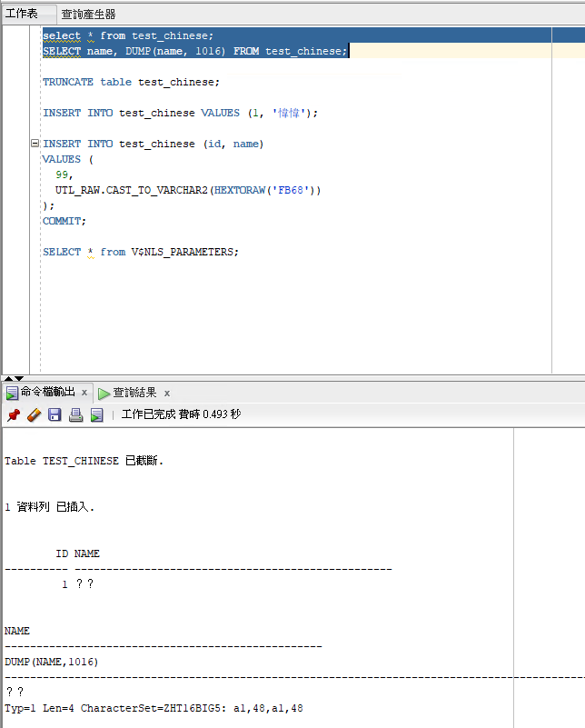Close the 查詢結果 tab
This screenshot has height=728, width=585.
click(167, 393)
